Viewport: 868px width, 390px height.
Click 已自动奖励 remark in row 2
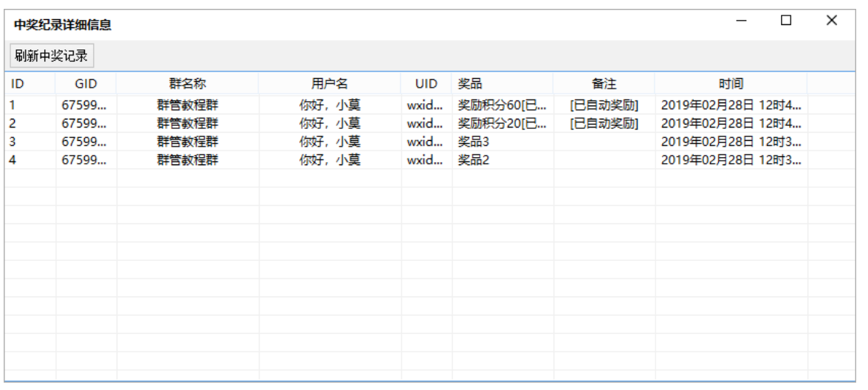[604, 123]
